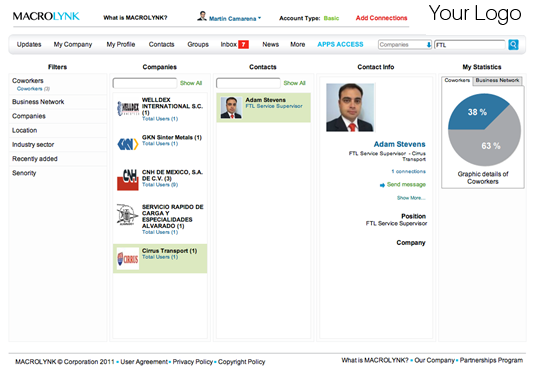Click the GKN Sinter Metals logo

(x=128, y=144)
